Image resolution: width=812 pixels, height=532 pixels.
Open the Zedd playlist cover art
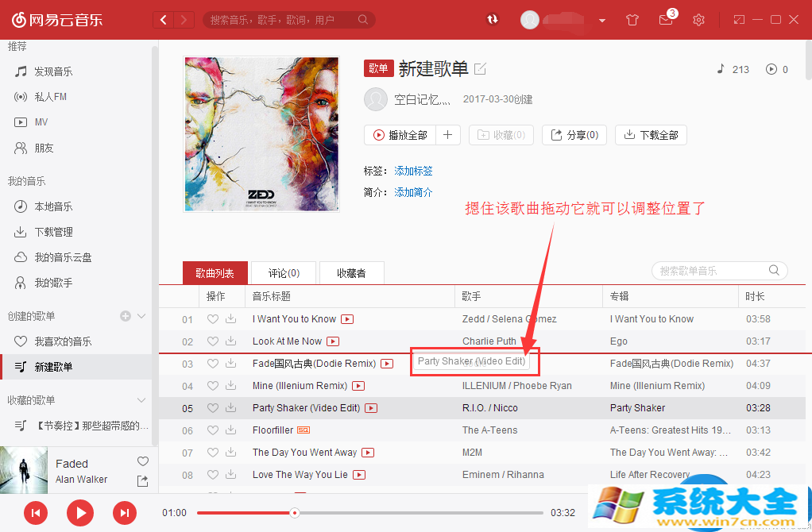(261, 134)
